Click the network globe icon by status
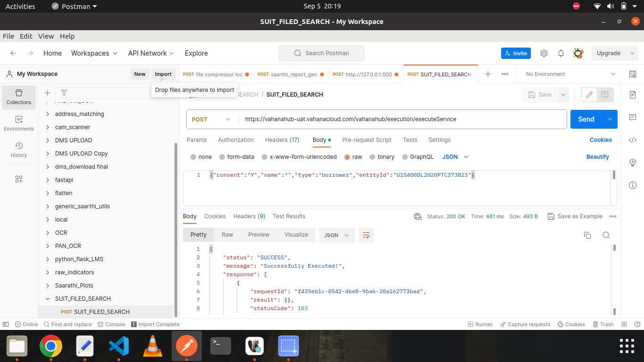 417,216
